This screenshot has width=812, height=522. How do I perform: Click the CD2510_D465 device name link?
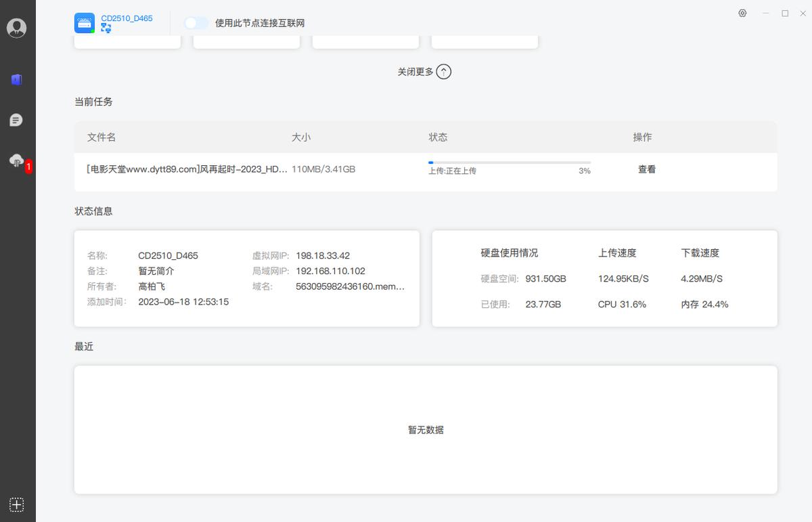(127, 18)
